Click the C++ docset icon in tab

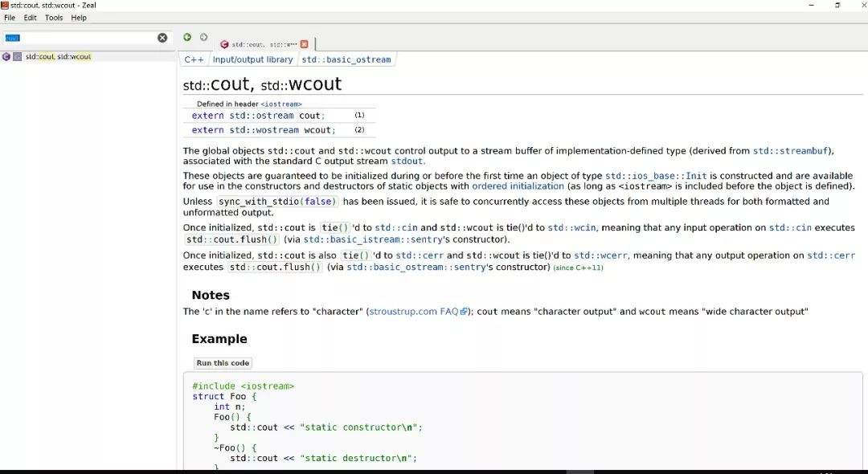click(224, 44)
